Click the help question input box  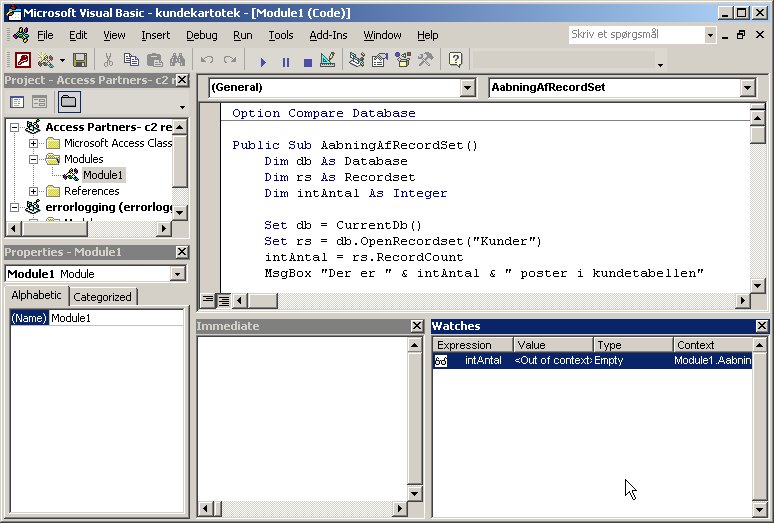point(634,34)
